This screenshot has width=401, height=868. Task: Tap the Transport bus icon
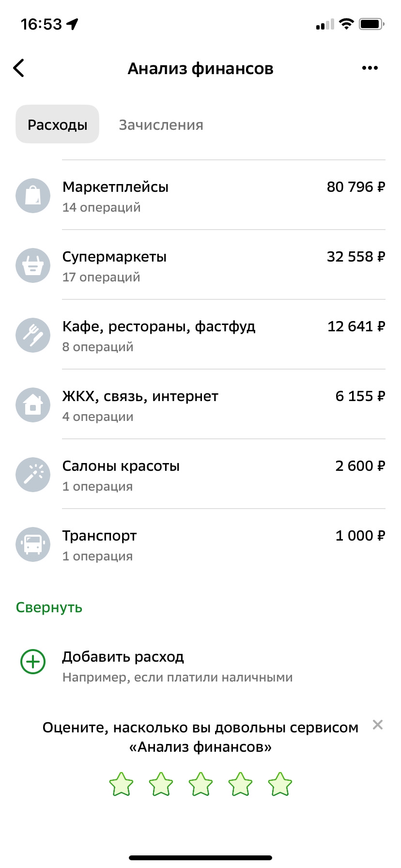tap(33, 544)
